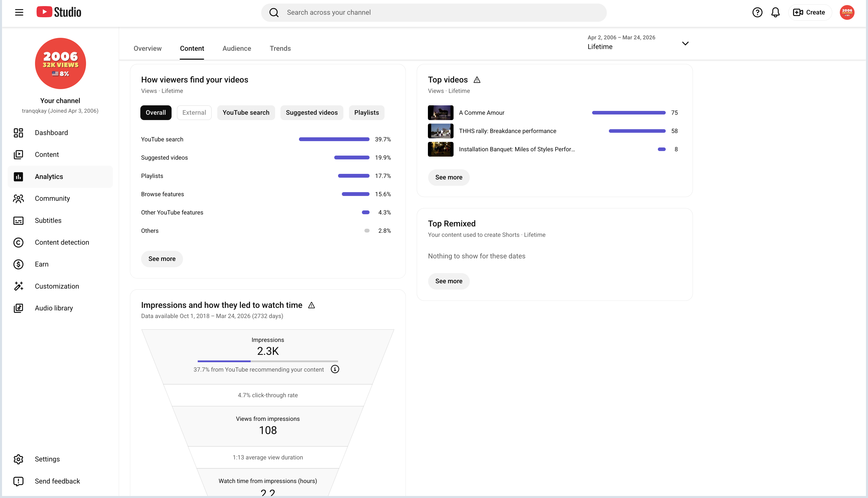
Task: Select the Content analytics tab
Action: pos(192,48)
